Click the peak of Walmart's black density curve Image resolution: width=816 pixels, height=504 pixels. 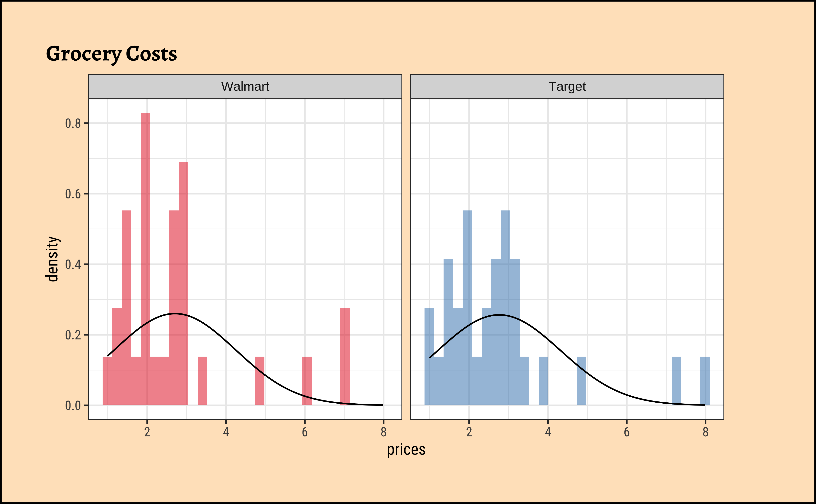pyautogui.click(x=175, y=314)
